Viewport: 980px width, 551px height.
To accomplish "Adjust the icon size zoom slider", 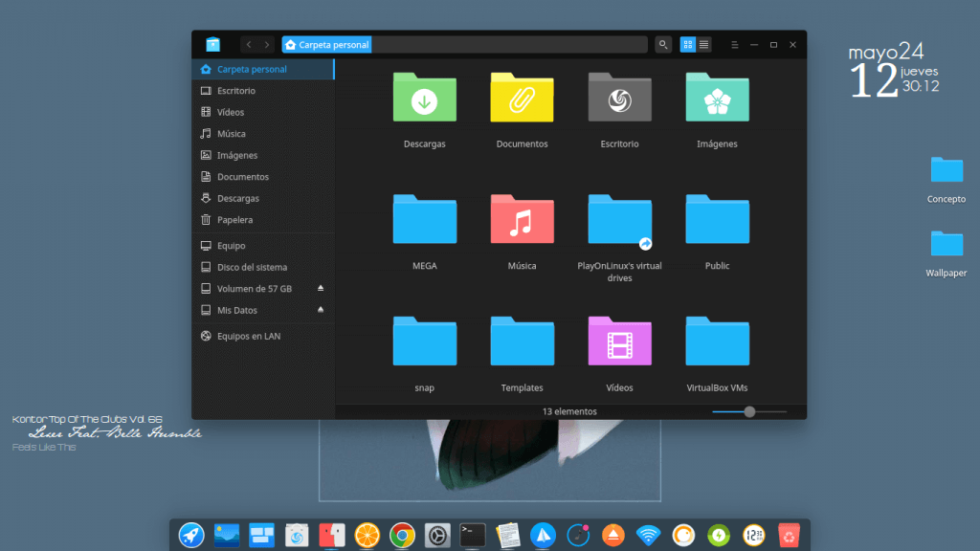I will [749, 411].
